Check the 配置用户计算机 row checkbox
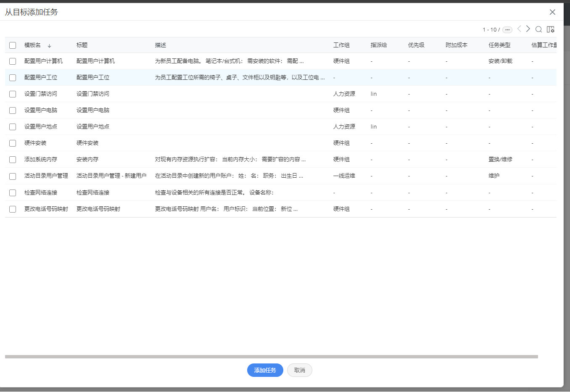 (x=13, y=61)
